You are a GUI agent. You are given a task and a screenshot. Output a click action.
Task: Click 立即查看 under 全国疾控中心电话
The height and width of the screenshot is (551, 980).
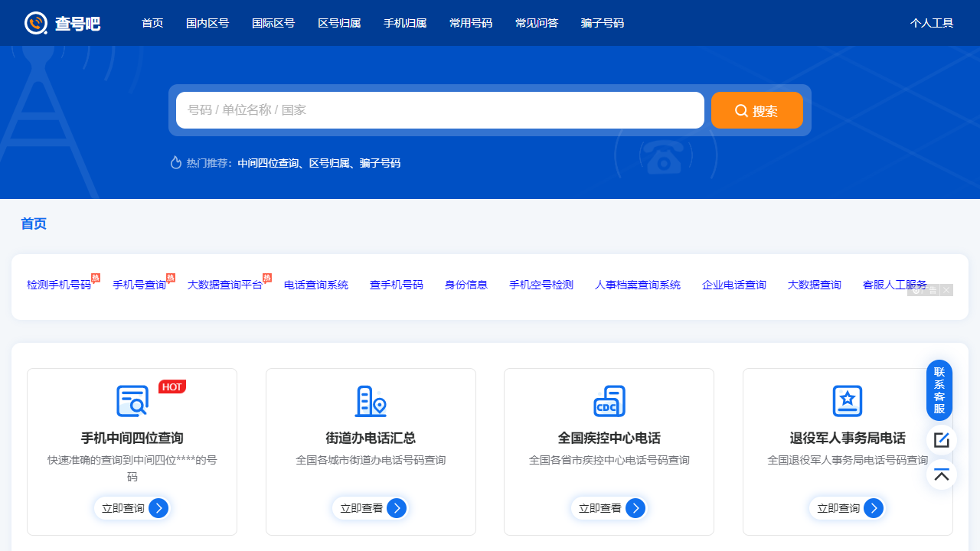[609, 507]
